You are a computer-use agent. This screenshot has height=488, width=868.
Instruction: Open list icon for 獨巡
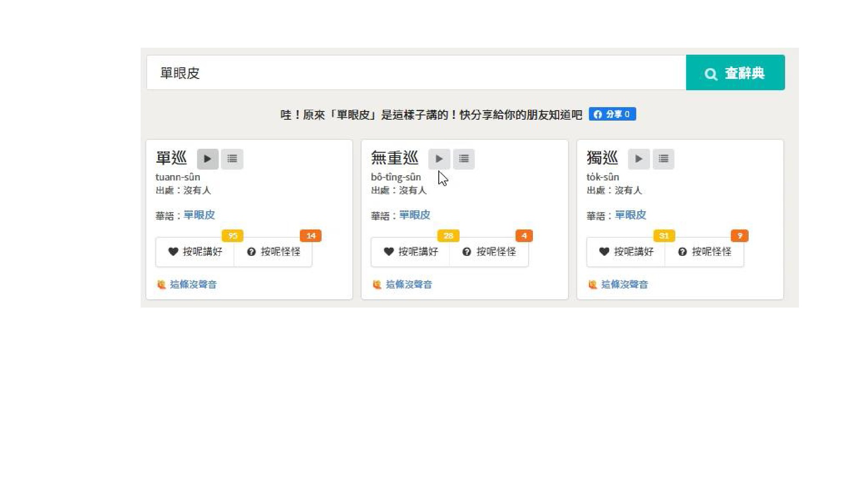pos(663,159)
